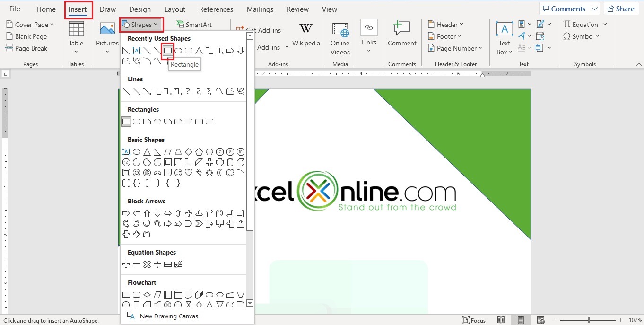Switch to Focus mode
The height and width of the screenshot is (325, 644).
pos(474,320)
